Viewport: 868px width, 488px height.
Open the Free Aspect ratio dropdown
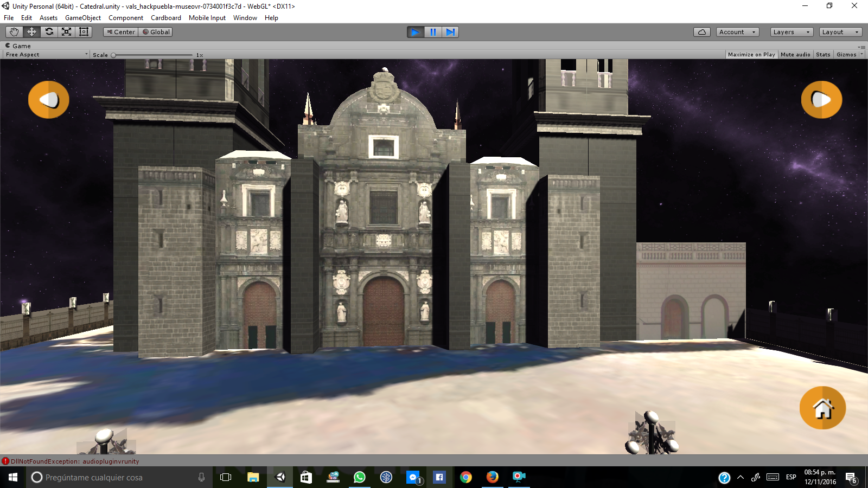pos(47,55)
